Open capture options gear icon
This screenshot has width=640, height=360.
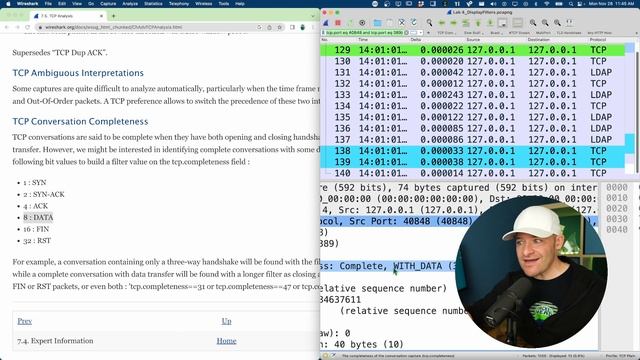coord(362,22)
